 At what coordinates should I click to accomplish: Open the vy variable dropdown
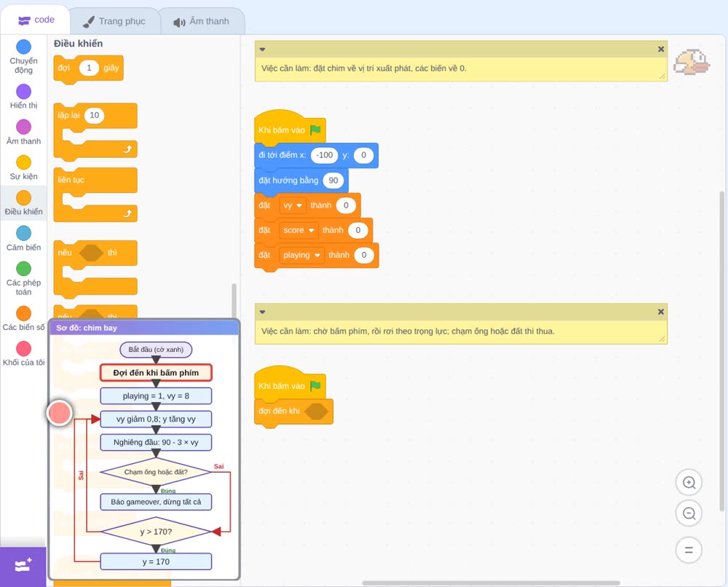[293, 205]
